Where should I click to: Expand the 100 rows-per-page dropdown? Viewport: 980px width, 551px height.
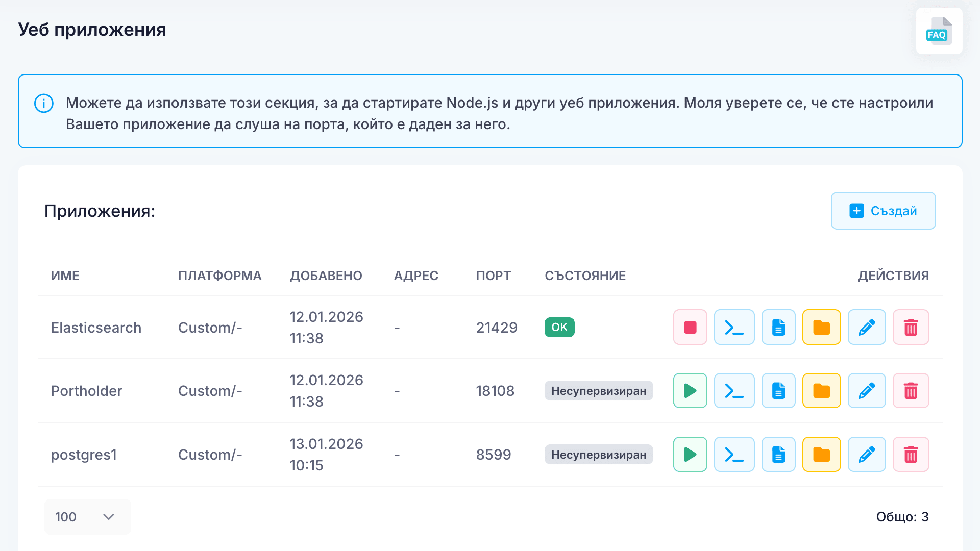tap(87, 517)
